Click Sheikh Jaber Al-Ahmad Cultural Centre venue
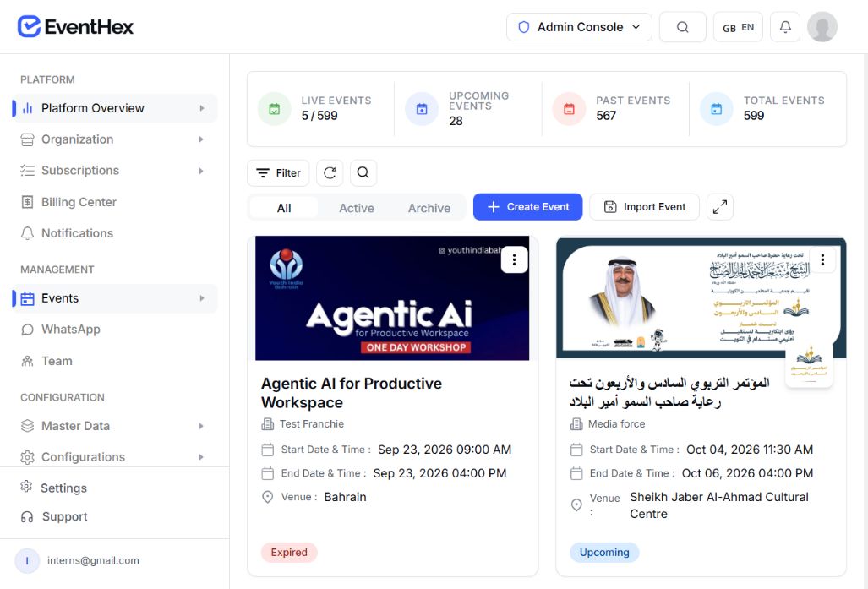Screen dimensions: 868x589 [719, 505]
